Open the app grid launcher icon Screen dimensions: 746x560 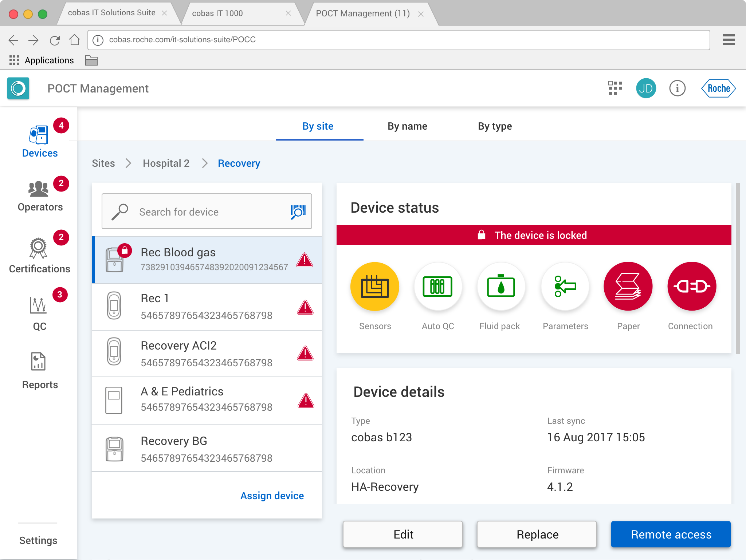(x=615, y=88)
